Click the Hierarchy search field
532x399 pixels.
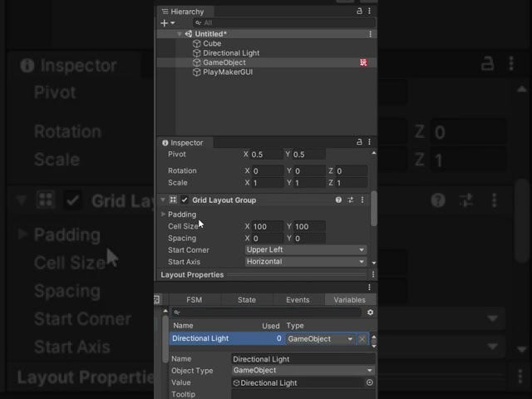point(284,22)
